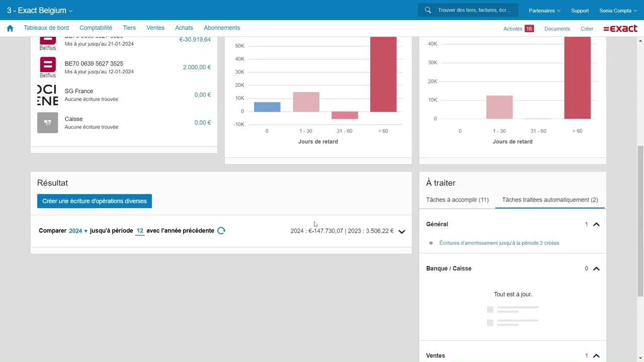The width and height of the screenshot is (644, 362).
Task: Click the Créer link
Action: (587, 29)
